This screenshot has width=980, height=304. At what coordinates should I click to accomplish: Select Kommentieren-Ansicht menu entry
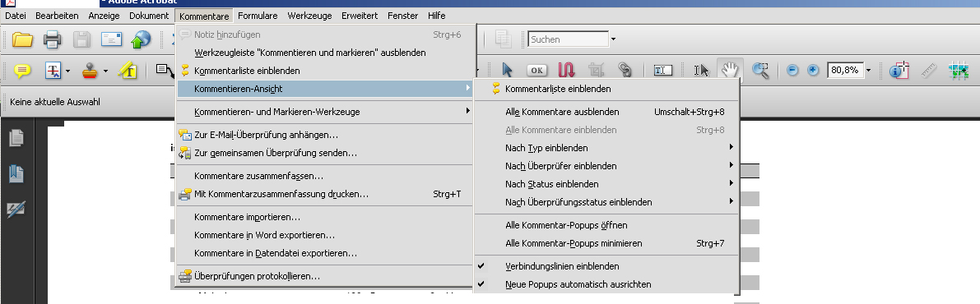325,89
